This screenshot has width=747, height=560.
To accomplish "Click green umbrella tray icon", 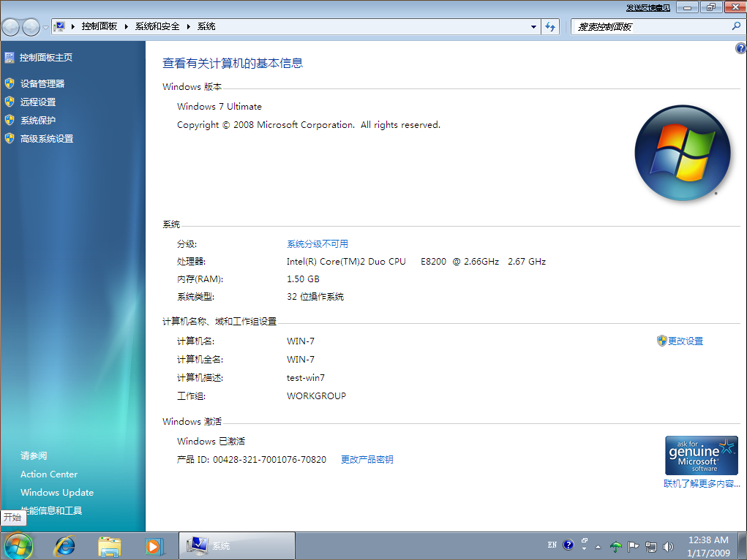I will tap(616, 547).
